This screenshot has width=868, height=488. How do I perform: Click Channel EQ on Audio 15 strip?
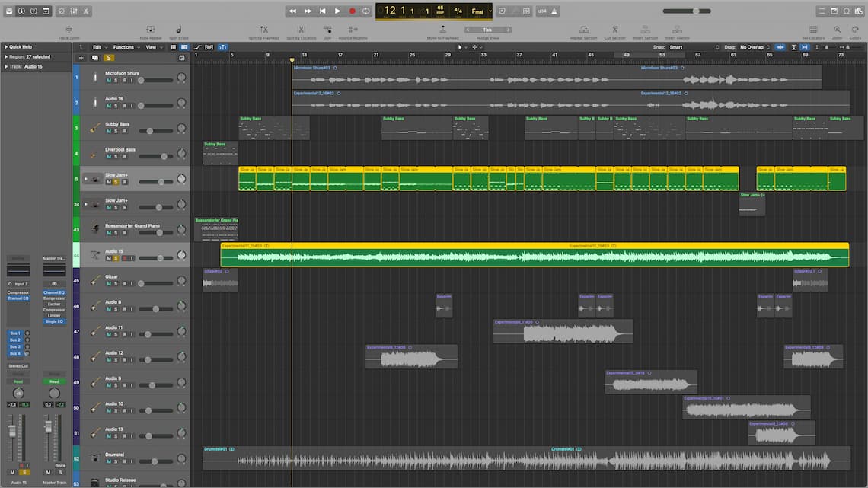(18, 298)
